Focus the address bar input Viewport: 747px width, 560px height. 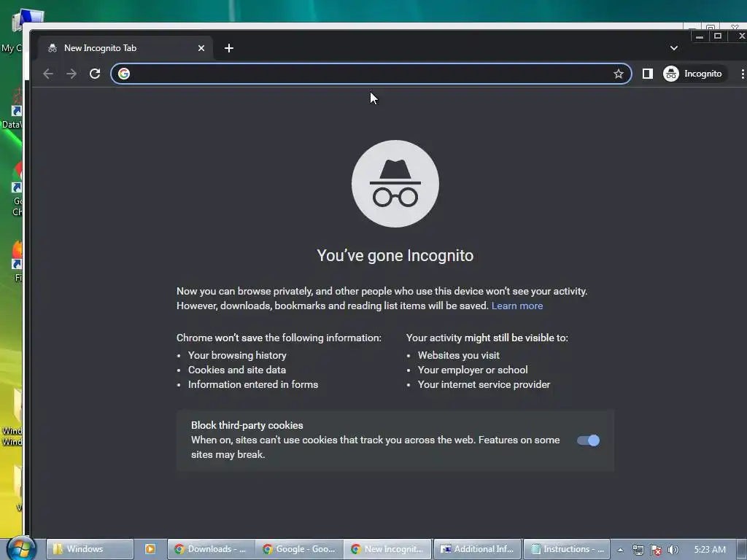(x=371, y=74)
